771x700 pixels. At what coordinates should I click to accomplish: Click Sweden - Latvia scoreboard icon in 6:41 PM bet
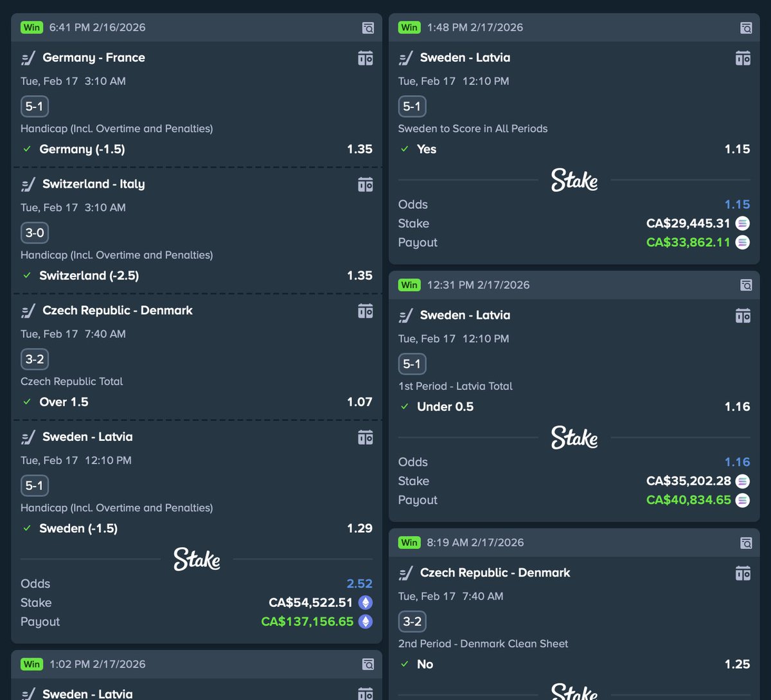pos(365,437)
